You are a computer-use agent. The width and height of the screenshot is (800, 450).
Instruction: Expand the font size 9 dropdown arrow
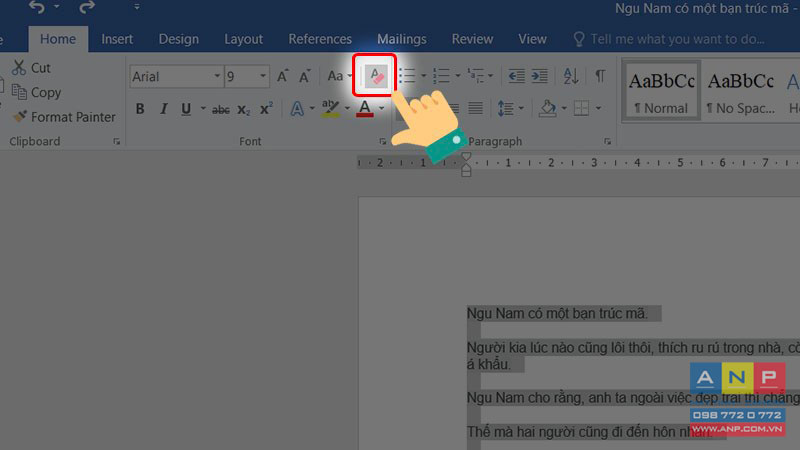(263, 76)
